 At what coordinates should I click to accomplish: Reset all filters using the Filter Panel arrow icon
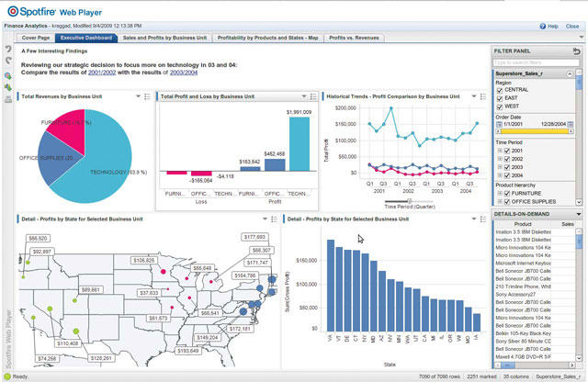pos(576,51)
